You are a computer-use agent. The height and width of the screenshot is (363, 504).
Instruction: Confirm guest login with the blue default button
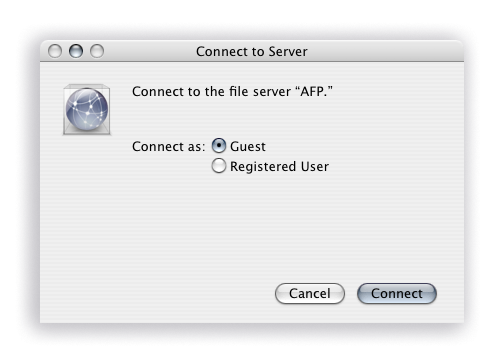pos(397,293)
